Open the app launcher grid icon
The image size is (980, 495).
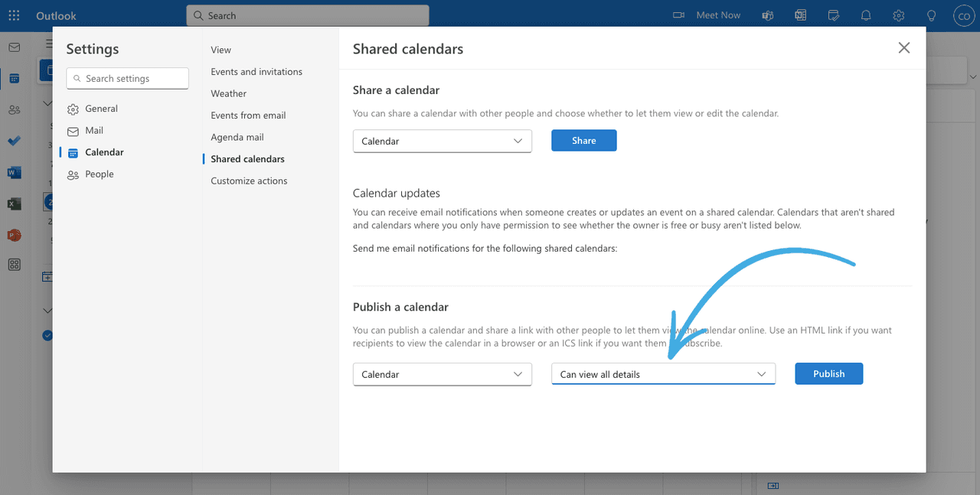(14, 264)
